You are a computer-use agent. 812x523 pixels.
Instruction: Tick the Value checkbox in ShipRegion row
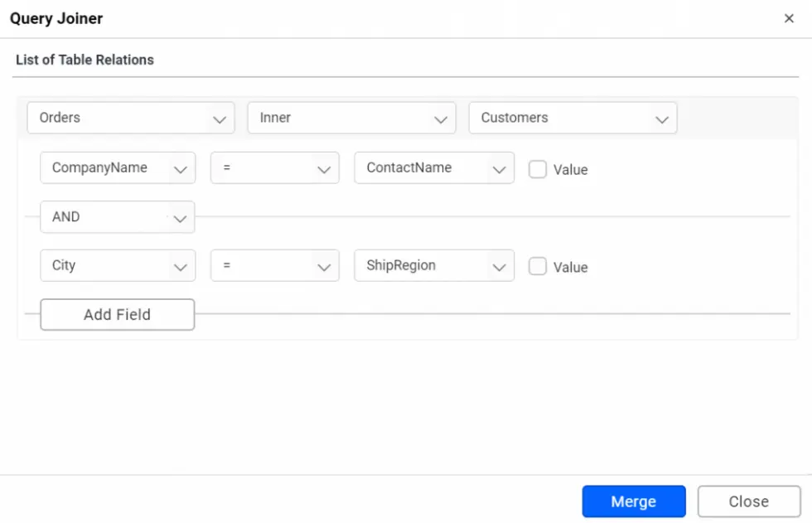pyautogui.click(x=538, y=267)
